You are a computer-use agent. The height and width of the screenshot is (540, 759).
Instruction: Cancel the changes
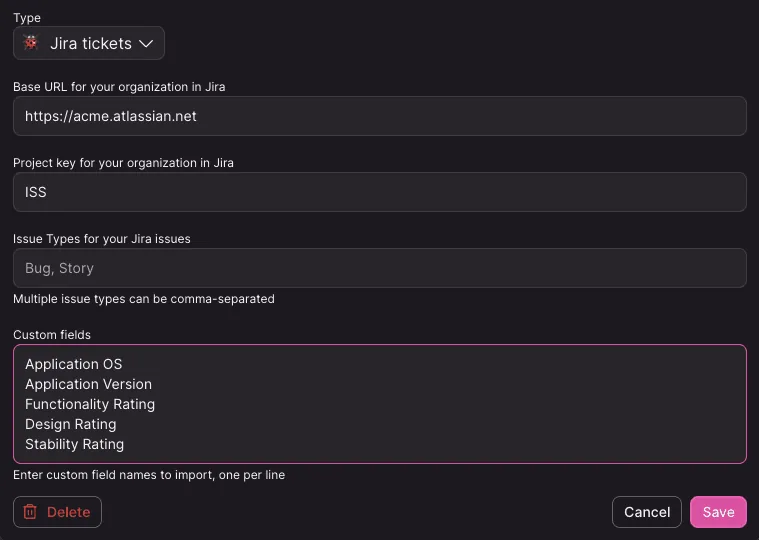point(647,512)
